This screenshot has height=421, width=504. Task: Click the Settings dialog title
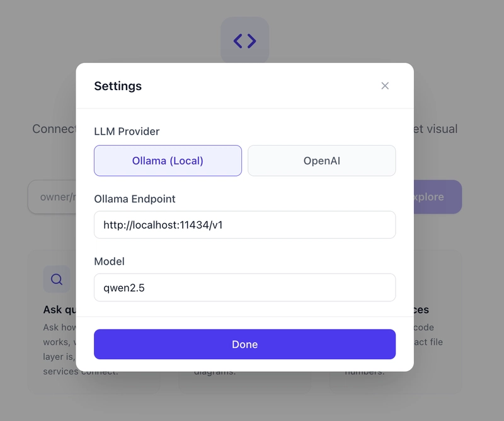point(118,86)
